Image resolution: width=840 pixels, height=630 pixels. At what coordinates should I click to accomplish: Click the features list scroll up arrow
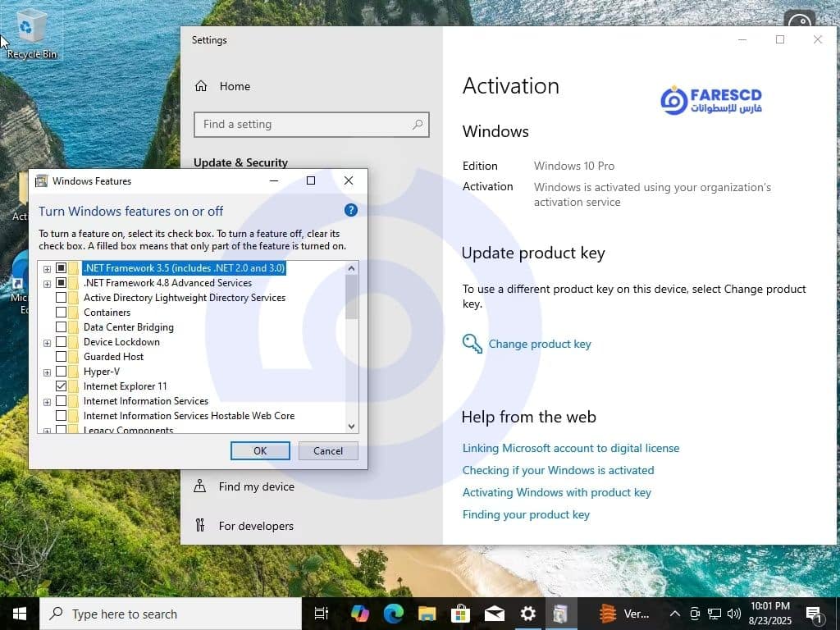[x=351, y=268]
